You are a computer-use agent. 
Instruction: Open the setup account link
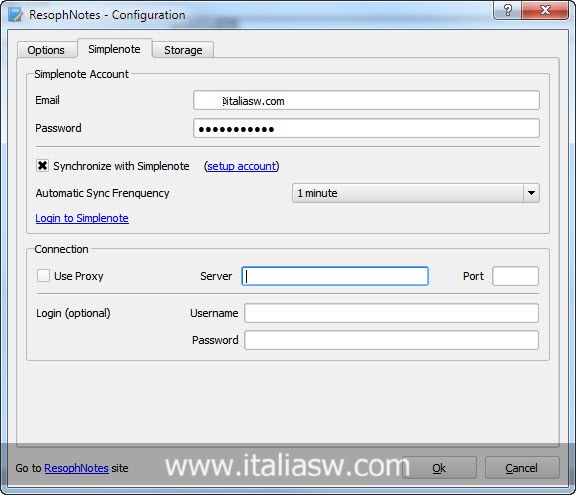[241, 166]
